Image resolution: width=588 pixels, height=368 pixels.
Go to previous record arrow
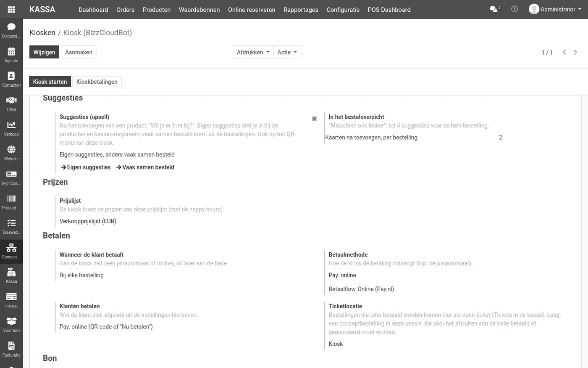(564, 52)
